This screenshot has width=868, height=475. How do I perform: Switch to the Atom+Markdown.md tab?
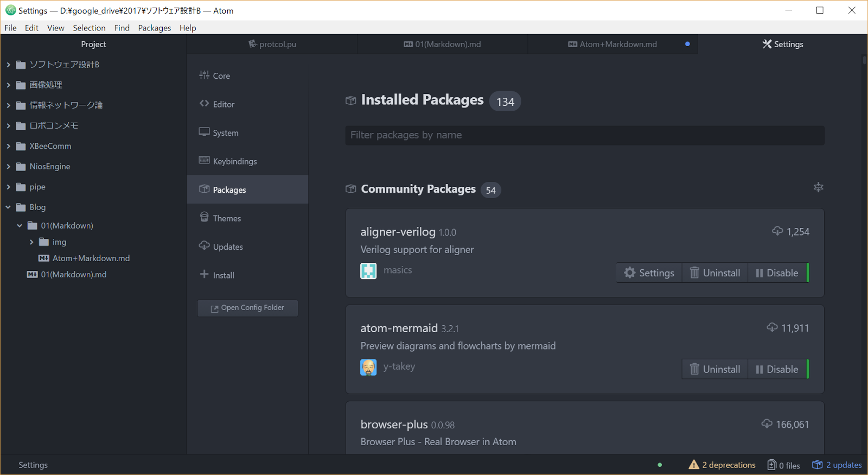pyautogui.click(x=612, y=44)
